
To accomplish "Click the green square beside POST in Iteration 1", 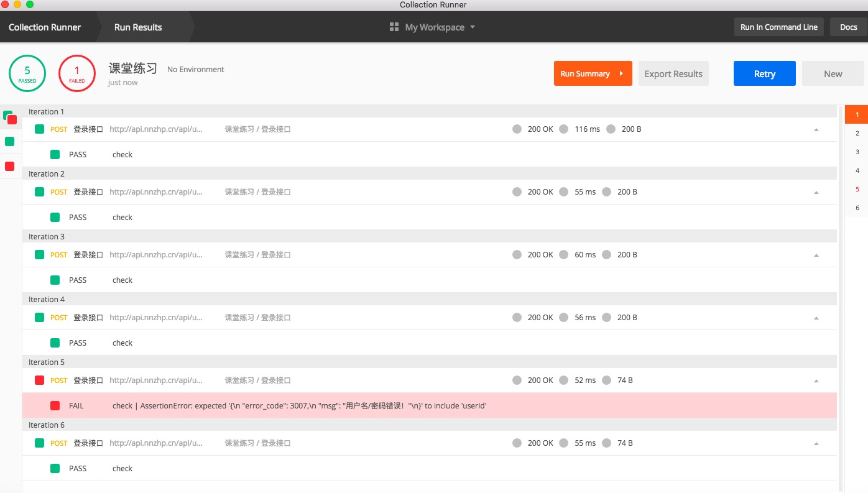I will [39, 129].
